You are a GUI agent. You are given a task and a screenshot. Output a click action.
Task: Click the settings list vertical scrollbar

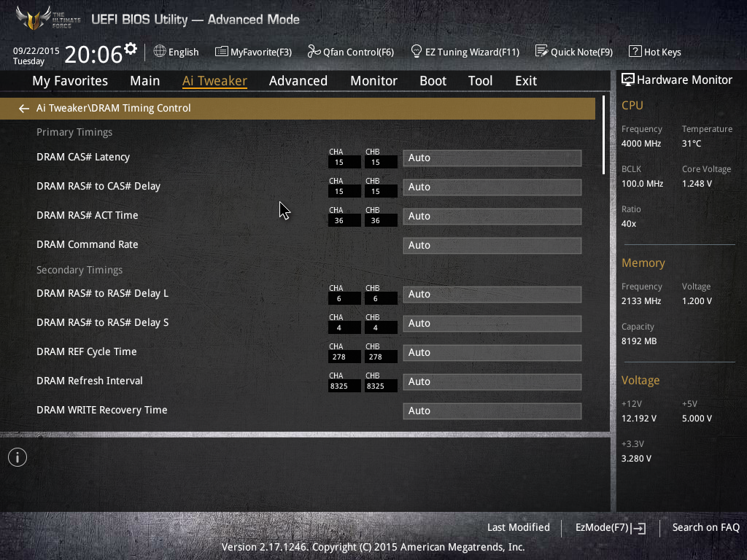[603, 135]
